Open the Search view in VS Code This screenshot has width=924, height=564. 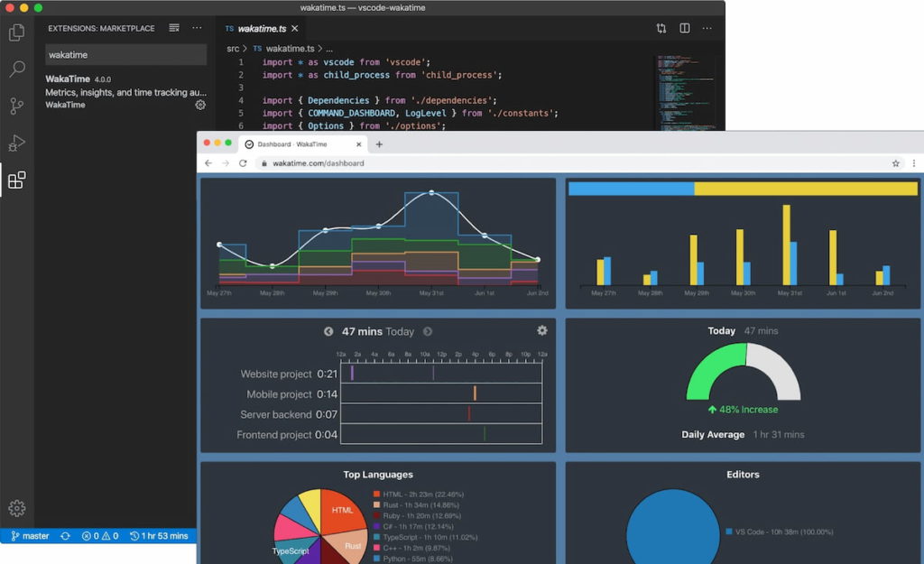[x=19, y=68]
